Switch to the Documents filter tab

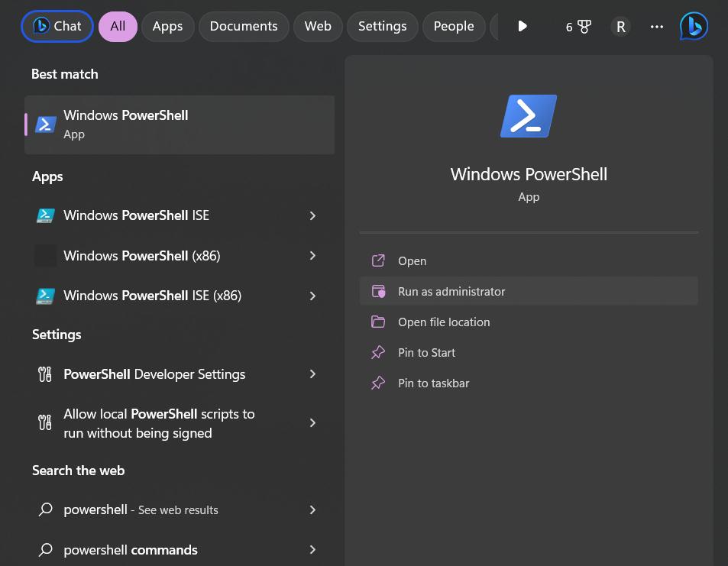[x=245, y=27]
